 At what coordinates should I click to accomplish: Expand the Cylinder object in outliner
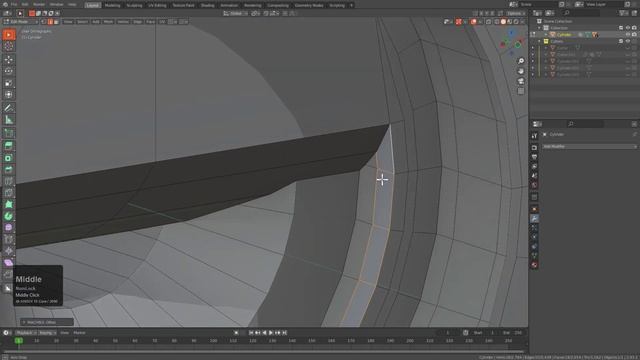[x=546, y=35]
